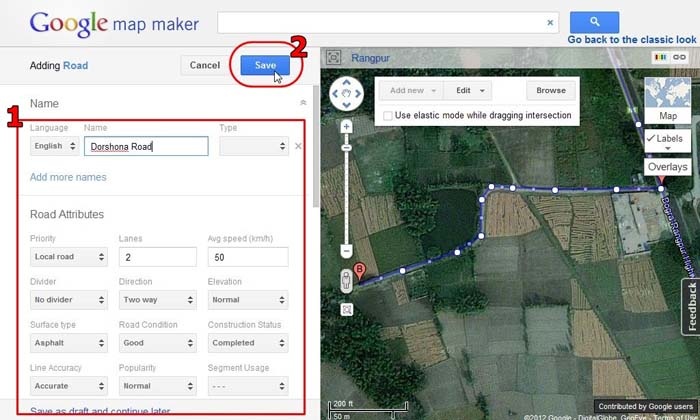Click the colored bars icon beside the link icon

(661, 57)
